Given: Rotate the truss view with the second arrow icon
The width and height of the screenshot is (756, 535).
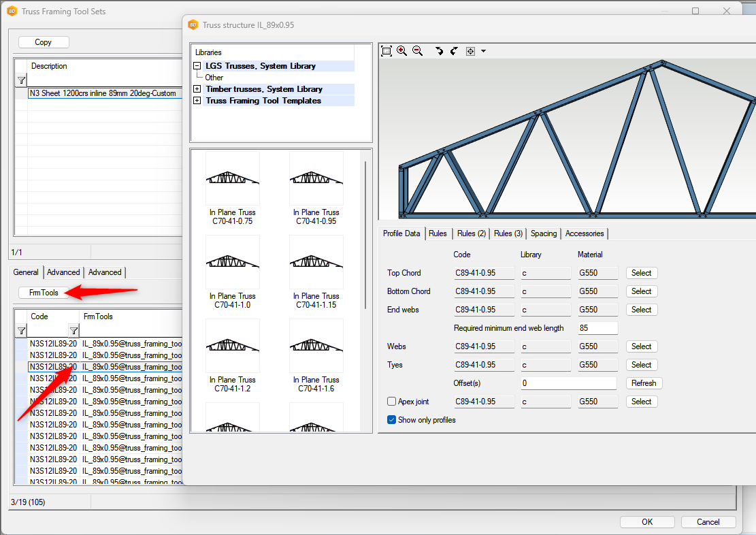Looking at the screenshot, I should tap(454, 51).
